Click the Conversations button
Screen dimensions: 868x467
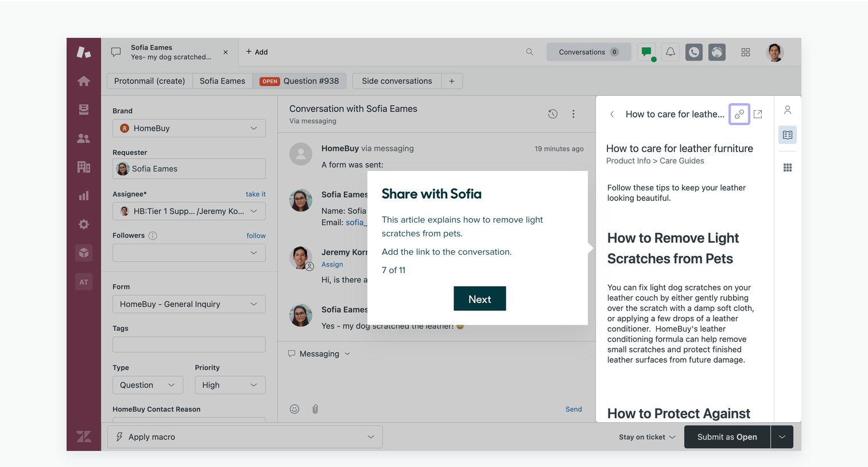(x=588, y=52)
